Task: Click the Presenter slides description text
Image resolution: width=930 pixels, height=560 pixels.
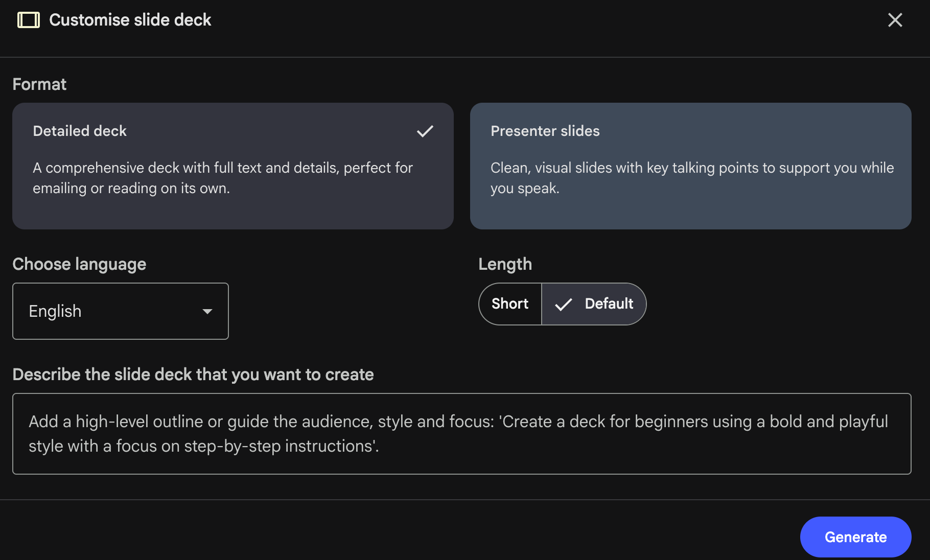Action: (x=691, y=177)
